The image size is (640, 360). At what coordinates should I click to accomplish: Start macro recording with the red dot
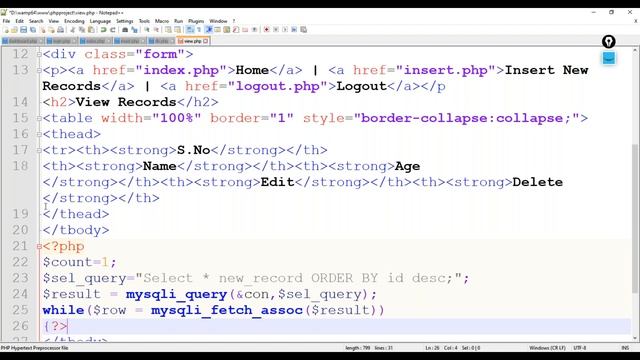pos(266,30)
